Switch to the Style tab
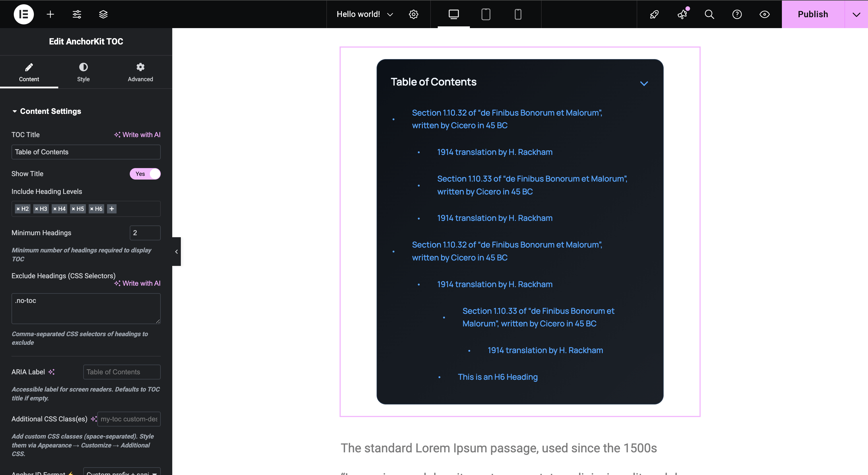This screenshot has width=868, height=475. point(83,72)
